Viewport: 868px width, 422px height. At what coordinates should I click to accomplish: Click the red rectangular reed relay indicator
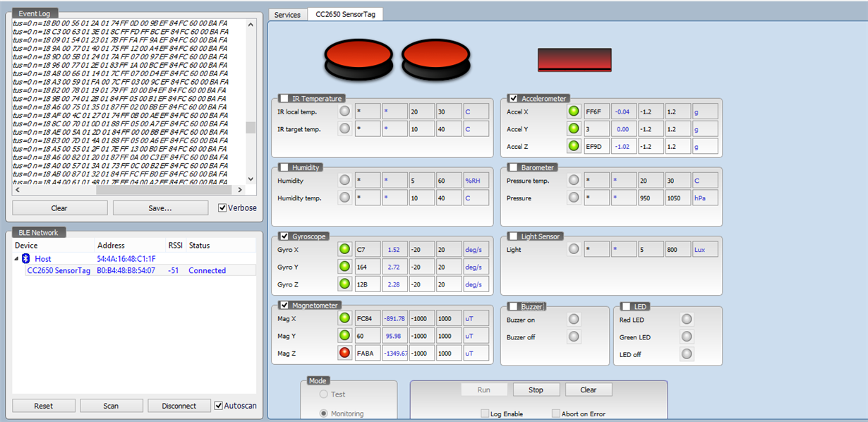[x=574, y=60]
